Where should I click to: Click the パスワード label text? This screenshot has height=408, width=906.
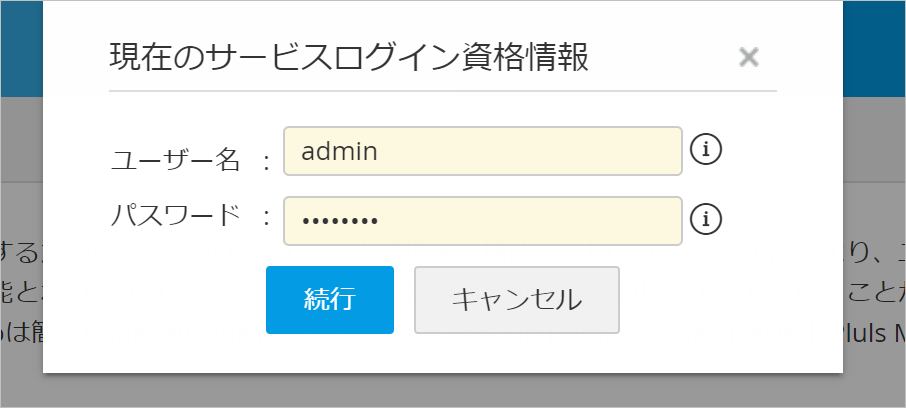(175, 215)
